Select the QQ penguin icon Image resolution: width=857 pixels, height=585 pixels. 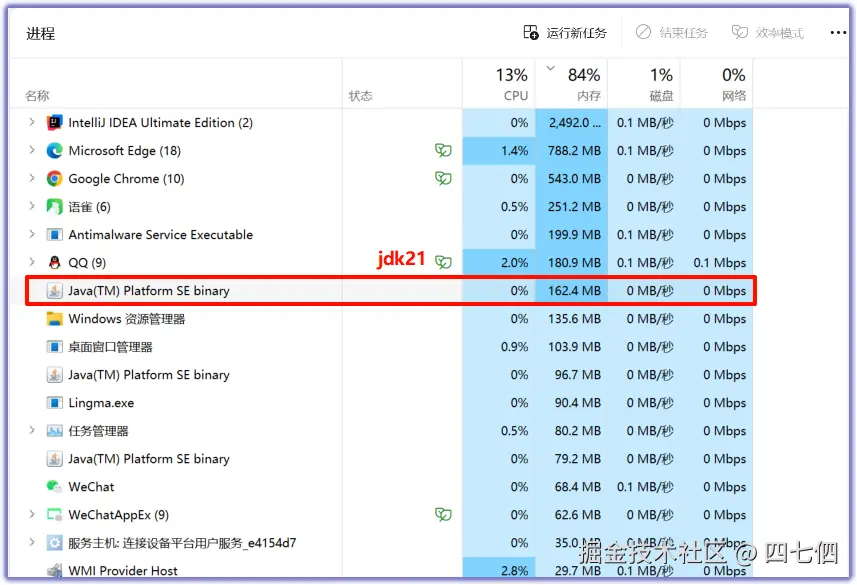point(54,262)
